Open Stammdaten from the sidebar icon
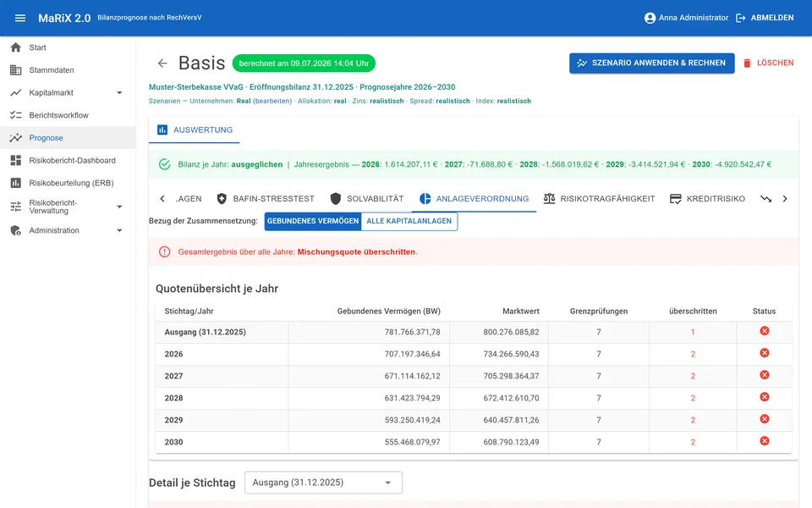 coord(16,70)
